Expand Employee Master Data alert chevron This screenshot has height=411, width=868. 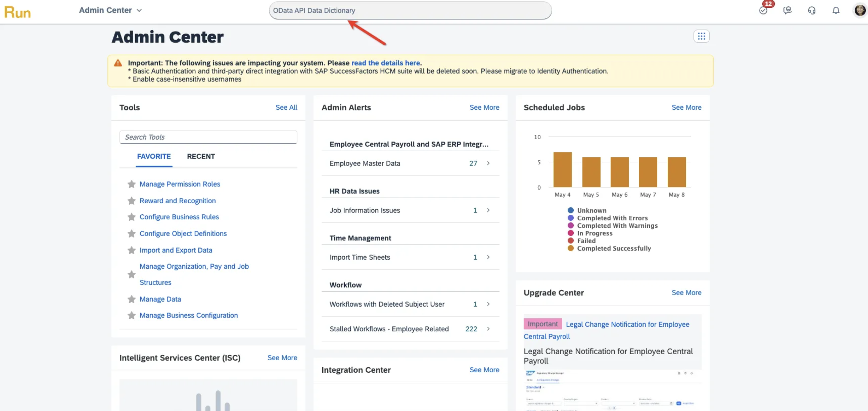tap(488, 163)
